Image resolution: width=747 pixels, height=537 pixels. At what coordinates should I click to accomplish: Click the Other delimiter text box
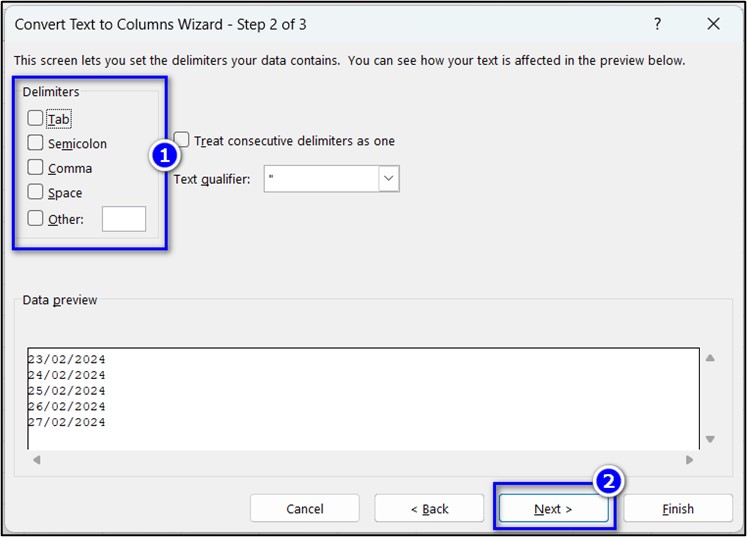point(124,219)
